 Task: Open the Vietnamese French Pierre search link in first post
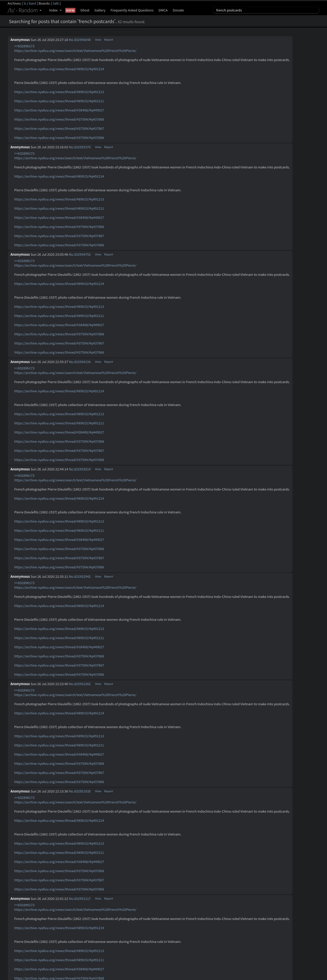point(75,51)
